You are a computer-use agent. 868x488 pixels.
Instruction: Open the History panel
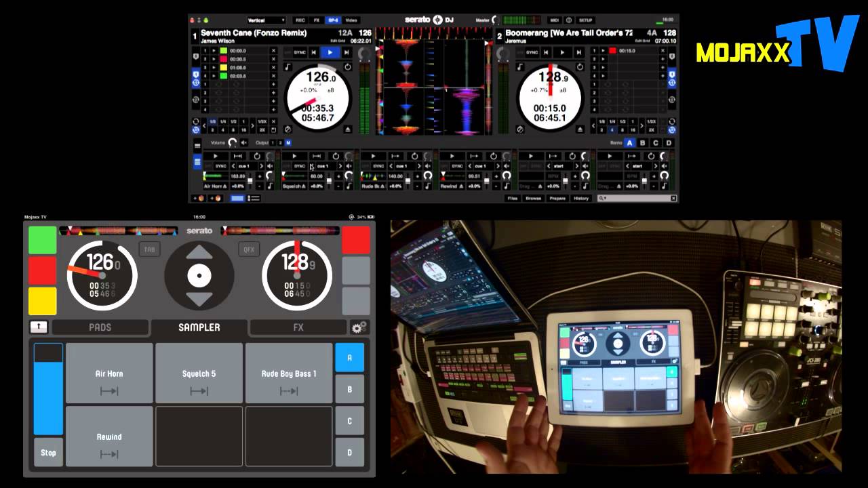click(x=581, y=199)
